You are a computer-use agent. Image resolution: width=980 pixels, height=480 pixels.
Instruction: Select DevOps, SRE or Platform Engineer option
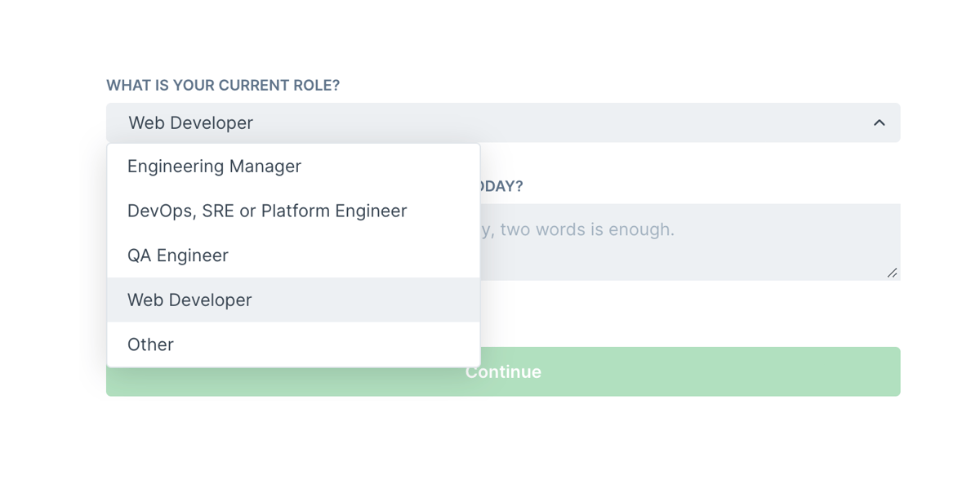[x=266, y=211]
